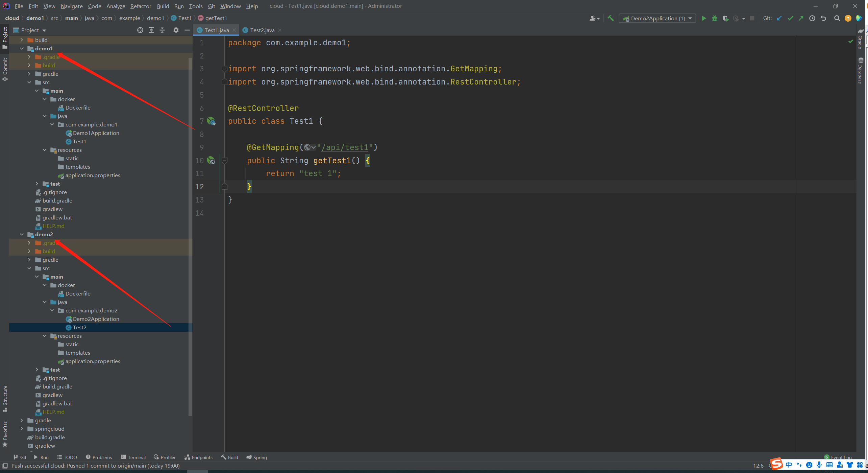The image size is (868, 473).
Task: Expand the springcloud folder
Action: point(22,429)
